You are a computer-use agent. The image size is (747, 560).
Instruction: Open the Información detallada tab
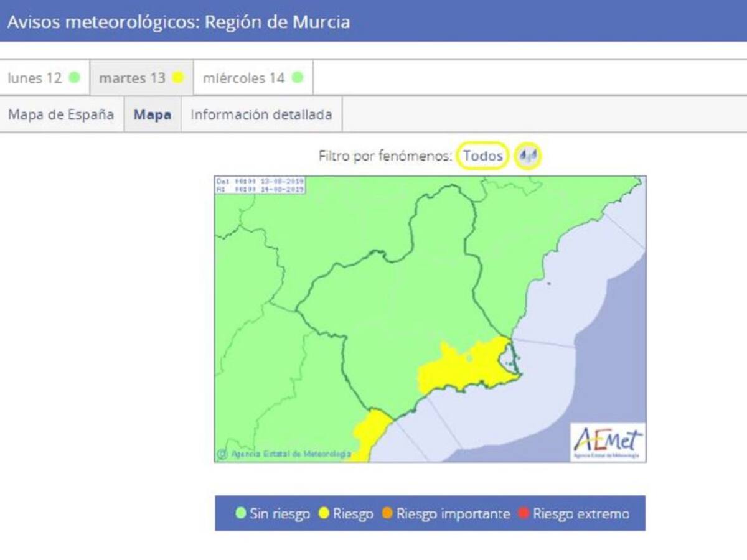click(262, 114)
